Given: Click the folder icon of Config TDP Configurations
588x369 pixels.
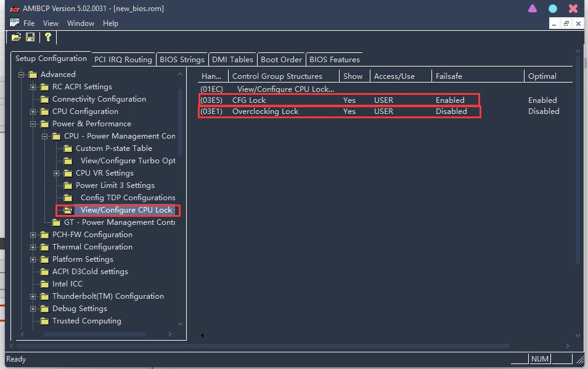Looking at the screenshot, I should [x=68, y=198].
